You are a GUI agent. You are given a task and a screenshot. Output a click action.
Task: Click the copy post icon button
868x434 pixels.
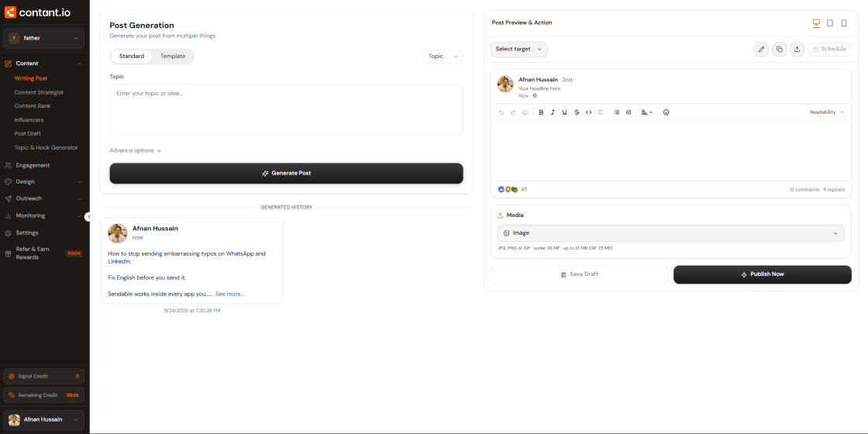779,50
